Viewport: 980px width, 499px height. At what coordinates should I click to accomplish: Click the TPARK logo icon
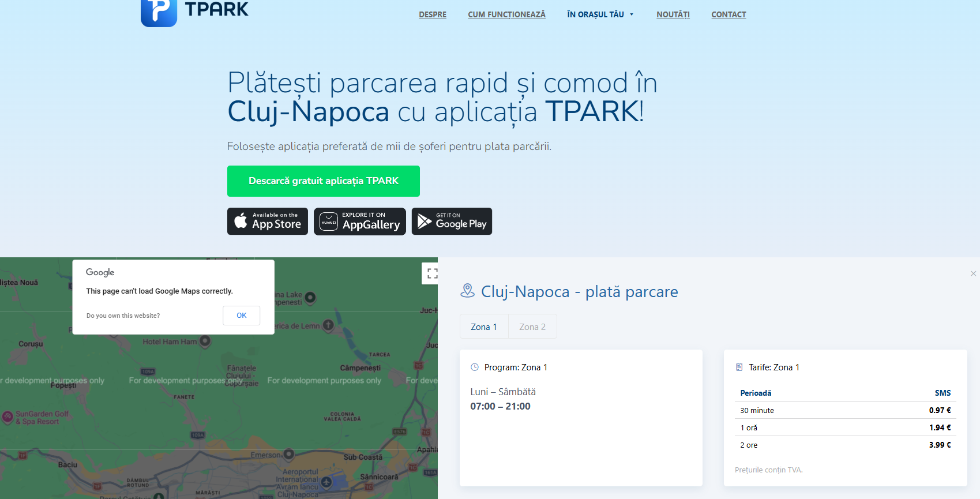point(159,13)
